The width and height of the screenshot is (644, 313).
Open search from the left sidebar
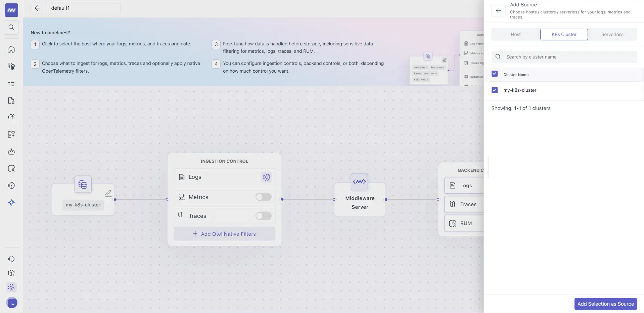coord(11,27)
